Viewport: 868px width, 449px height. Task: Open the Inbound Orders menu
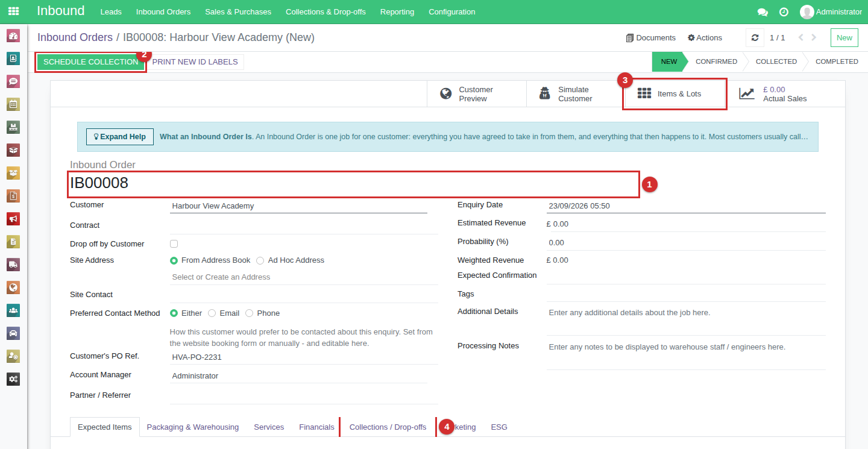(x=163, y=12)
